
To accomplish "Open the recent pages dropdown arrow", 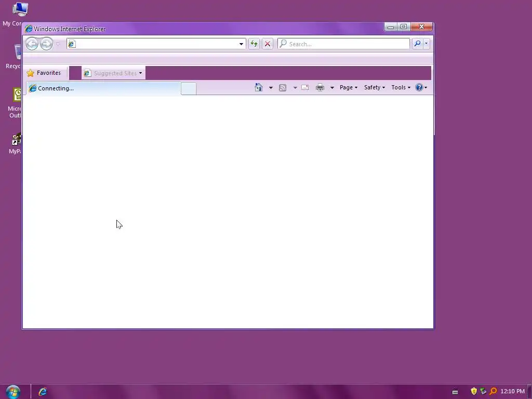I will (58, 44).
